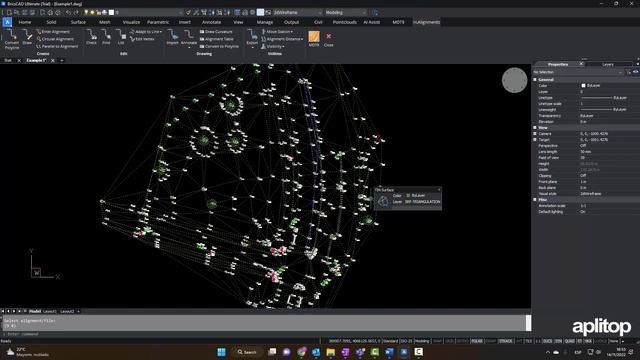Click the Alignment Table button
This screenshot has height=360, width=640.
click(x=217, y=39)
